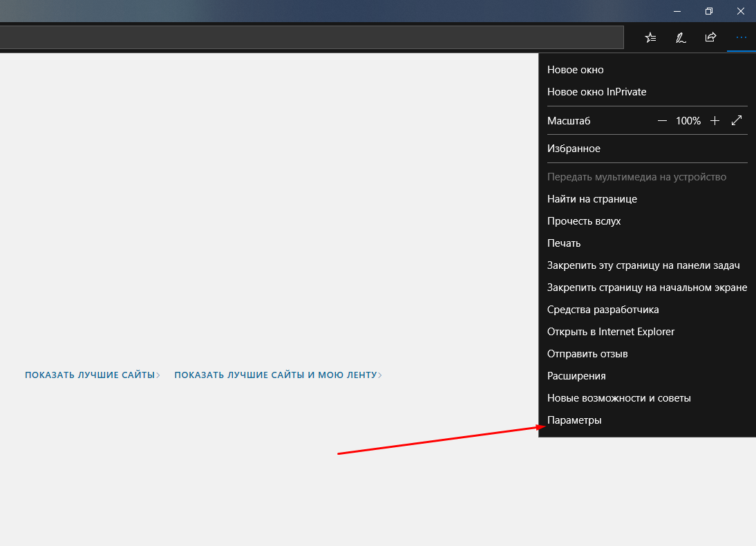Click the Add notes pen icon
The height and width of the screenshot is (546, 756).
point(680,37)
